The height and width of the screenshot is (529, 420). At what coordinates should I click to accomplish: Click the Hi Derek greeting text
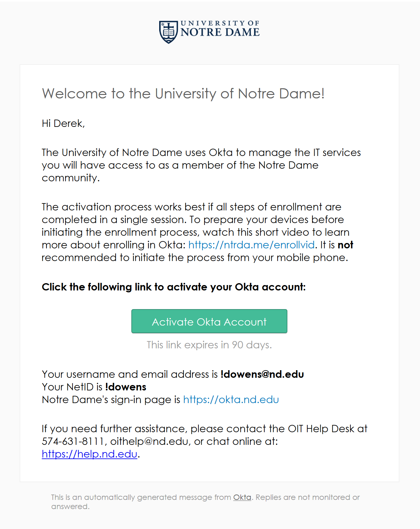(x=63, y=123)
